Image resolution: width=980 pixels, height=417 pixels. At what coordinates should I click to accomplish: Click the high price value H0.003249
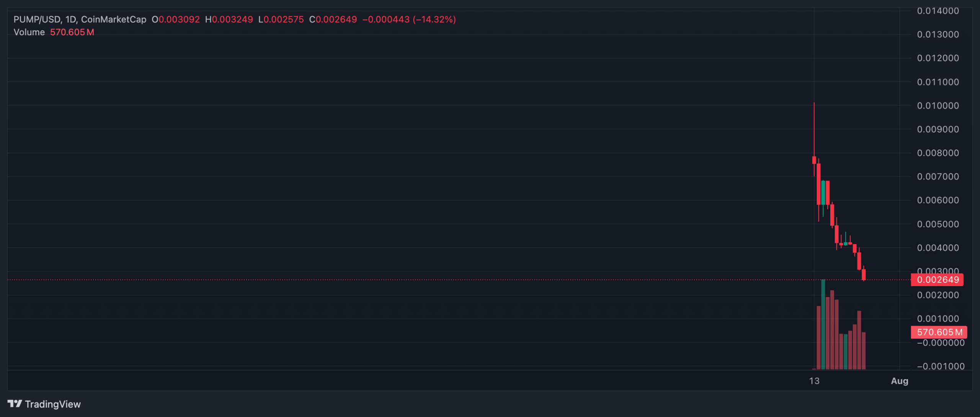[x=229, y=19]
